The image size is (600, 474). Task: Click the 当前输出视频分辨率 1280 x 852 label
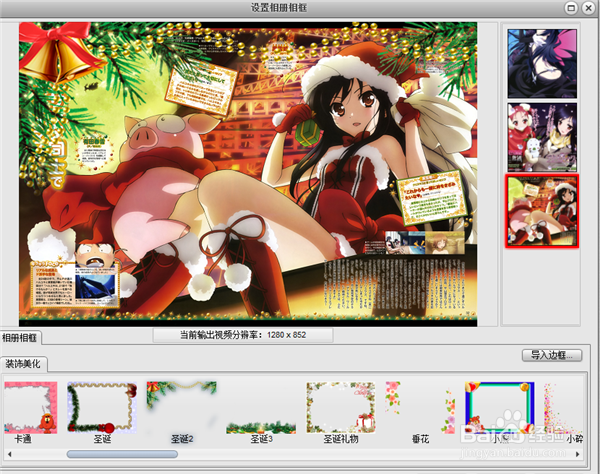(x=243, y=335)
